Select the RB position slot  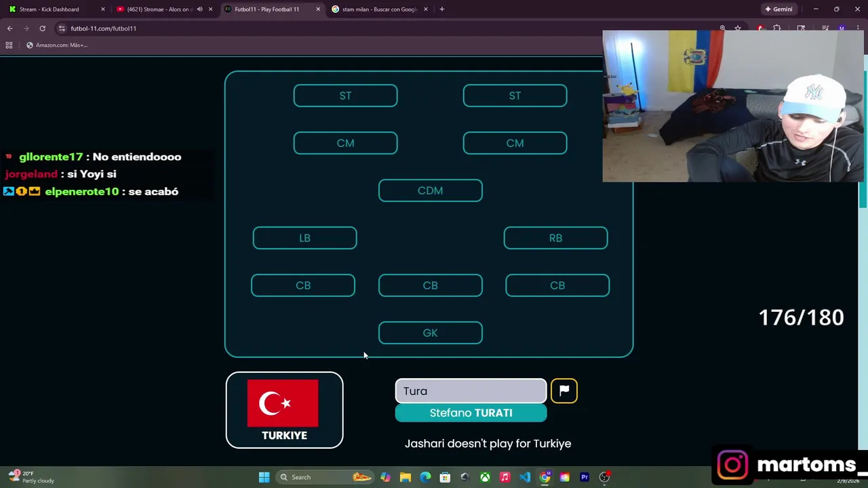tap(555, 238)
